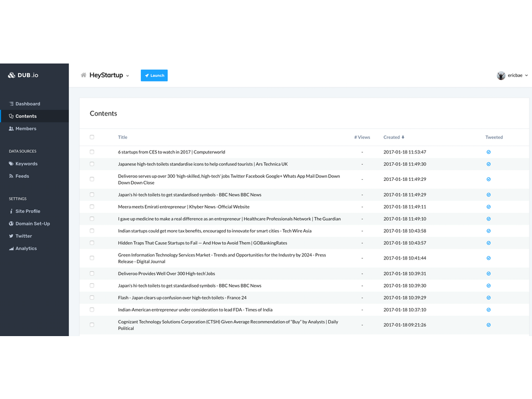Click the Analytics chart icon
This screenshot has width=532, height=399.
[x=11, y=249]
